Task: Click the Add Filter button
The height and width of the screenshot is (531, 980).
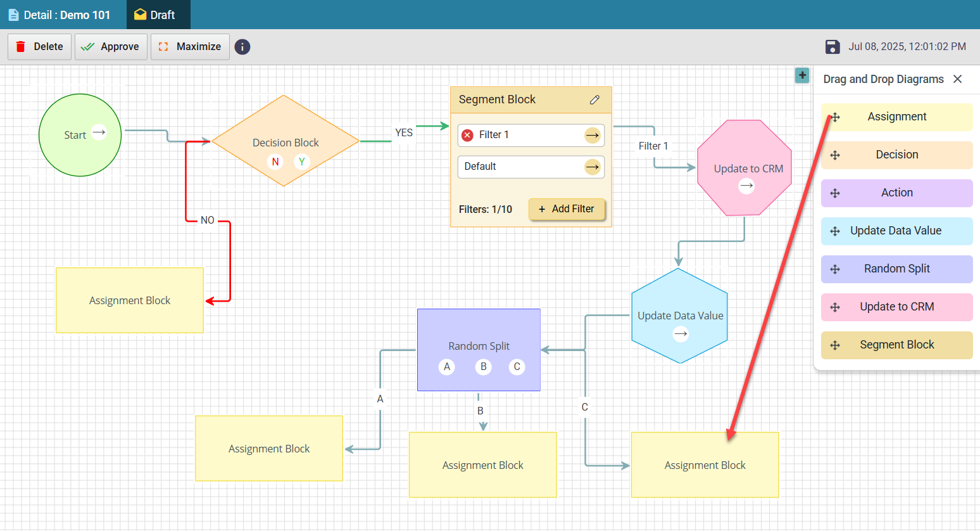Action: click(x=567, y=209)
